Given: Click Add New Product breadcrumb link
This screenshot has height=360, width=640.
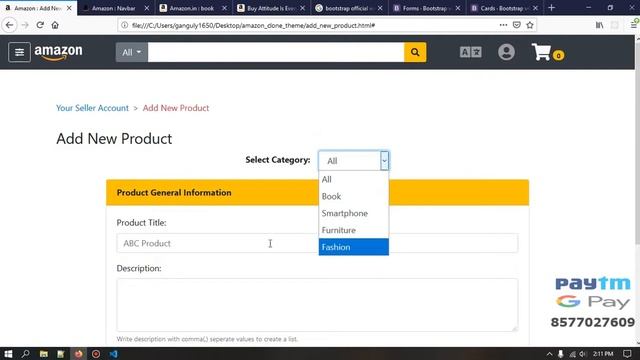Looking at the screenshot, I should 176,108.
